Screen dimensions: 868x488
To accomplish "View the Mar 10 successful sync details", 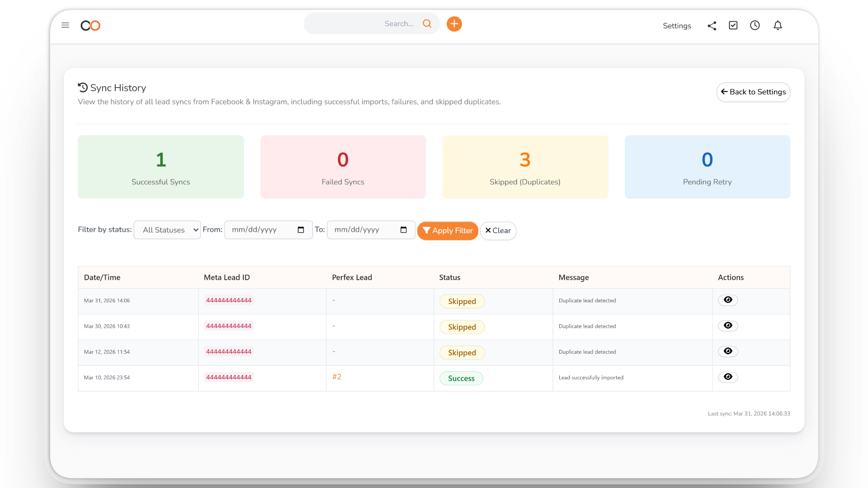I will pos(728,377).
